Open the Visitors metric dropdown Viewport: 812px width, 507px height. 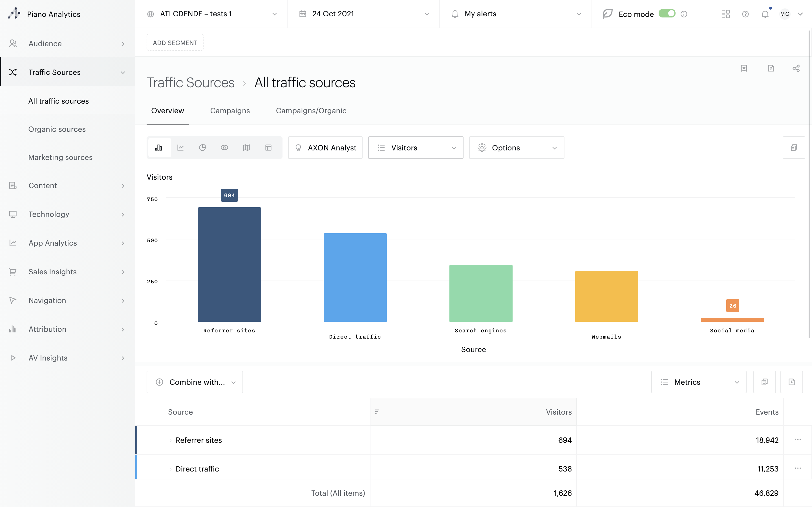[x=415, y=148]
